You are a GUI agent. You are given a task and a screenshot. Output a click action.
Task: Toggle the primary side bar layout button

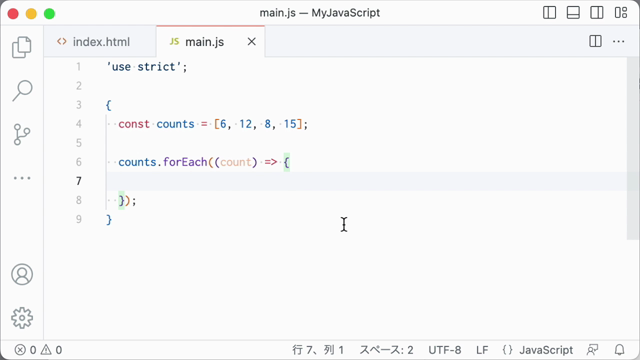coord(549,13)
